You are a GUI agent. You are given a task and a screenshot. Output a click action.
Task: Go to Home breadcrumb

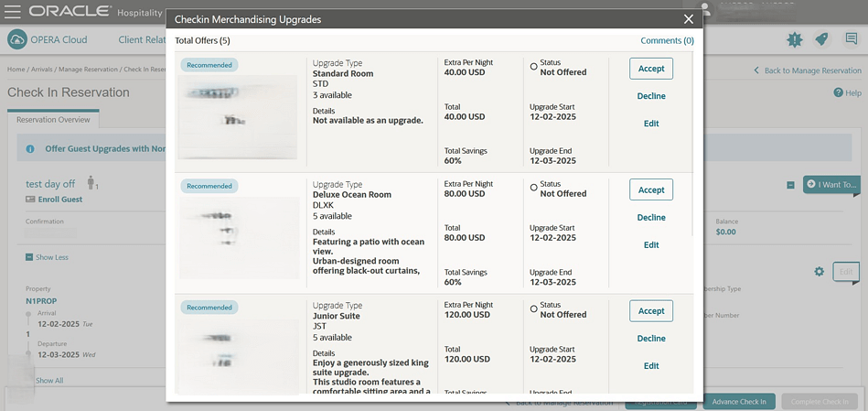click(16, 70)
